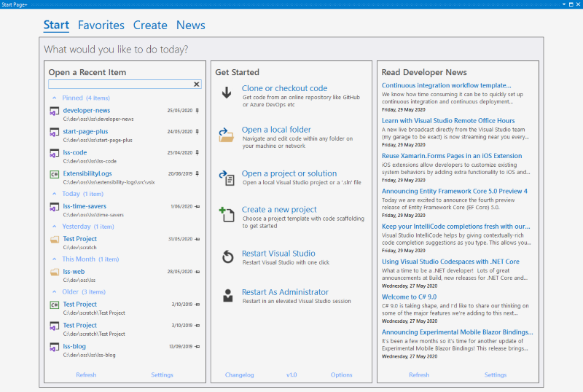
Task: Open Settings under Developer News
Action: tap(496, 375)
